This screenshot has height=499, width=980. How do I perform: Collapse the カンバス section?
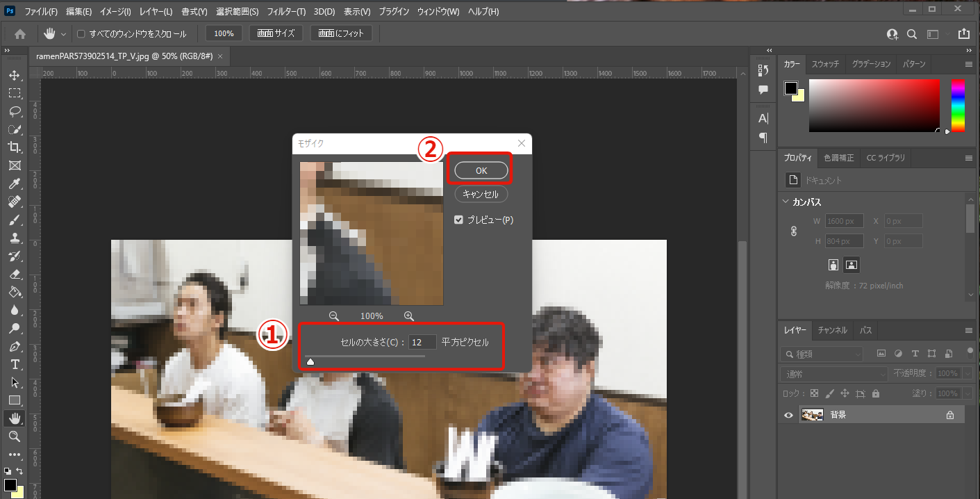click(785, 202)
